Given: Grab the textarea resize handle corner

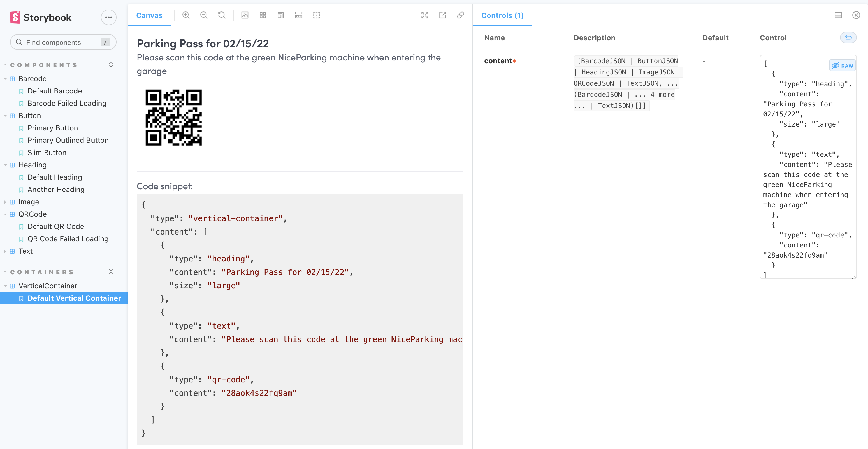Looking at the screenshot, I should pyautogui.click(x=854, y=276).
